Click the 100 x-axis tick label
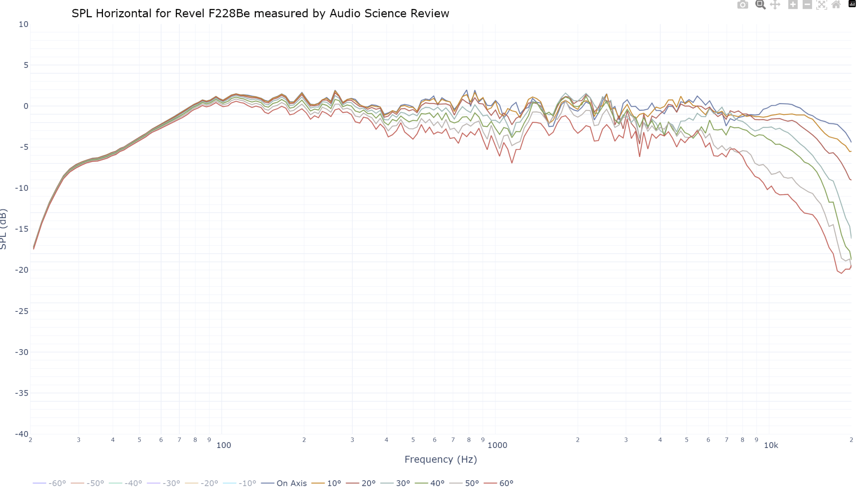 [224, 445]
